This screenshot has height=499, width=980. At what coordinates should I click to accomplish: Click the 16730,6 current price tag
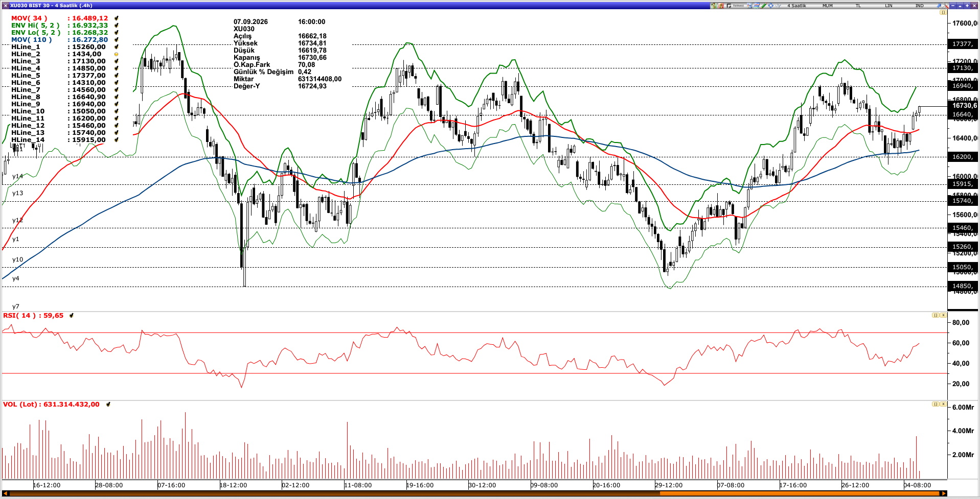[x=963, y=106]
